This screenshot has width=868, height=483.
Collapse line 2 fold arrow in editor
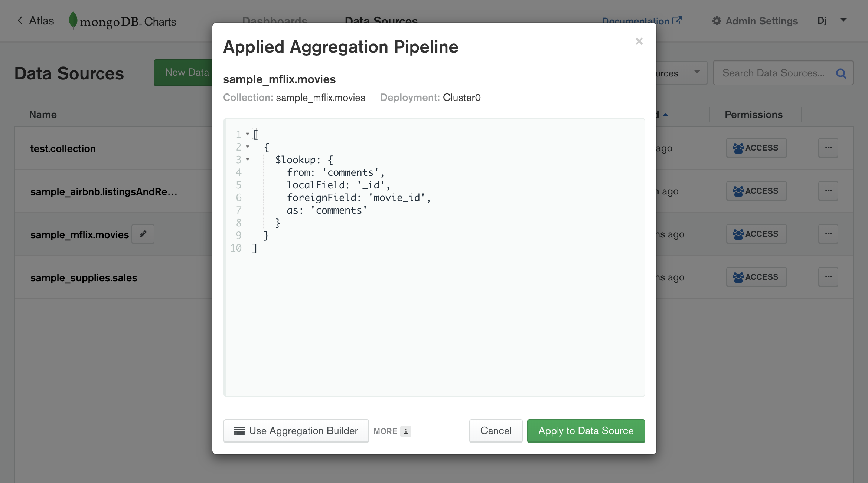pos(248,147)
